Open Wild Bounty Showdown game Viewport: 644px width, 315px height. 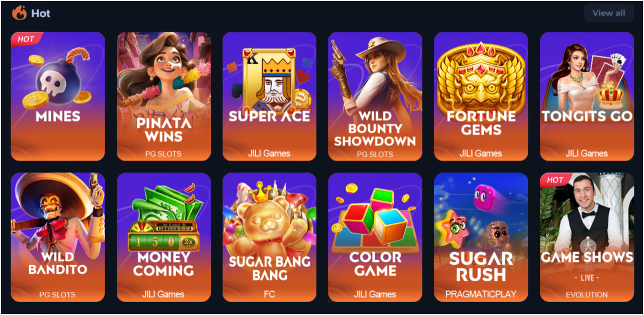pos(375,96)
